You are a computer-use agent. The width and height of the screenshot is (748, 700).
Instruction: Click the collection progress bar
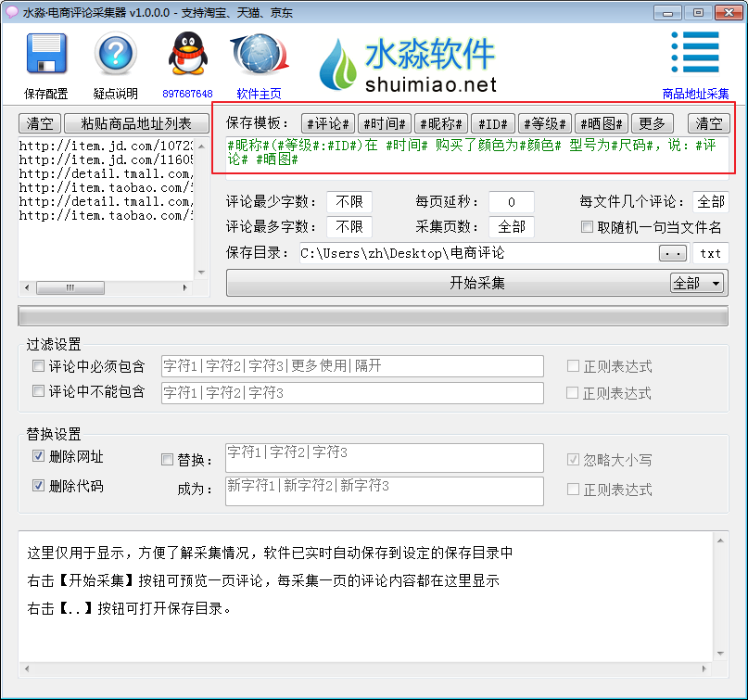(373, 316)
